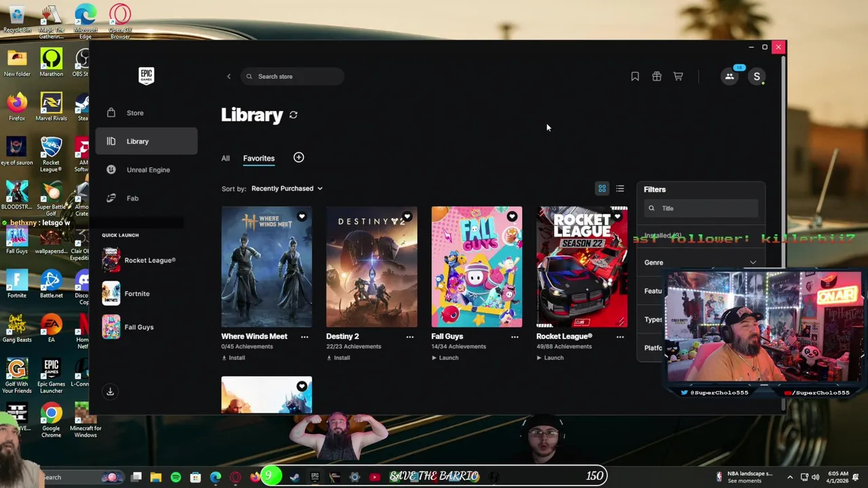This screenshot has height=488, width=868.
Task: Click the Epic Games logo in the sidebar
Action: [x=146, y=75]
